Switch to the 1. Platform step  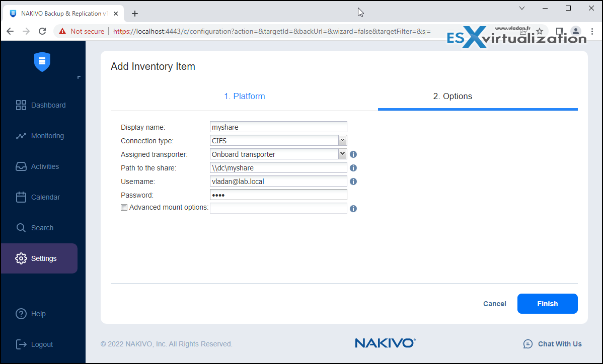tap(245, 96)
